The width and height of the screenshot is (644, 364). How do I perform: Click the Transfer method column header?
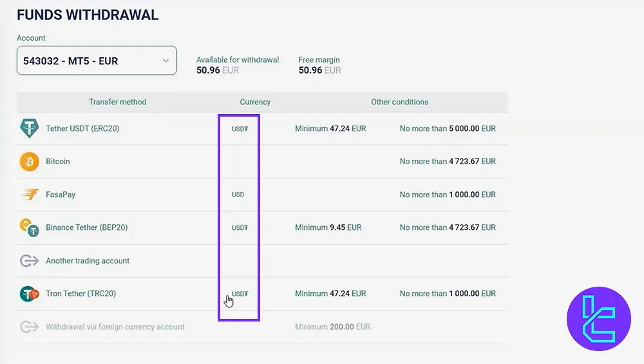point(117,102)
